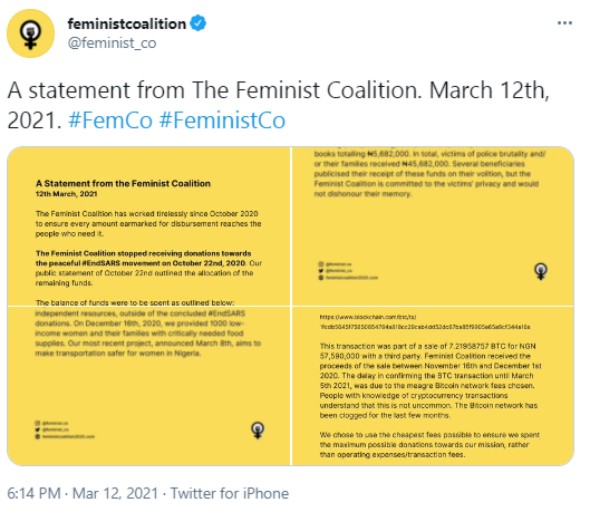The width and height of the screenshot is (590, 512).
Task: Open the bottom-right statement image
Action: (433, 386)
